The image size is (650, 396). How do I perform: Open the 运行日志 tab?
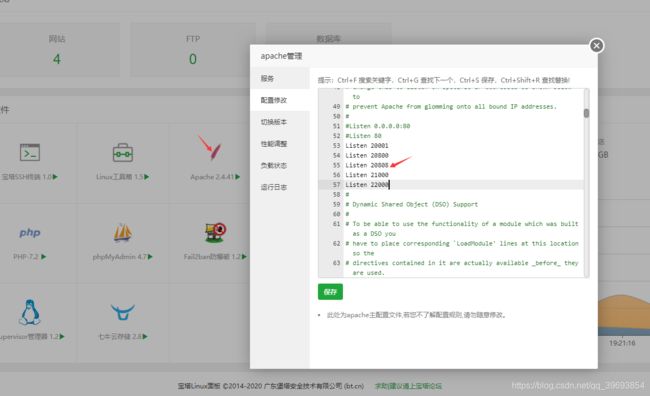pos(280,187)
